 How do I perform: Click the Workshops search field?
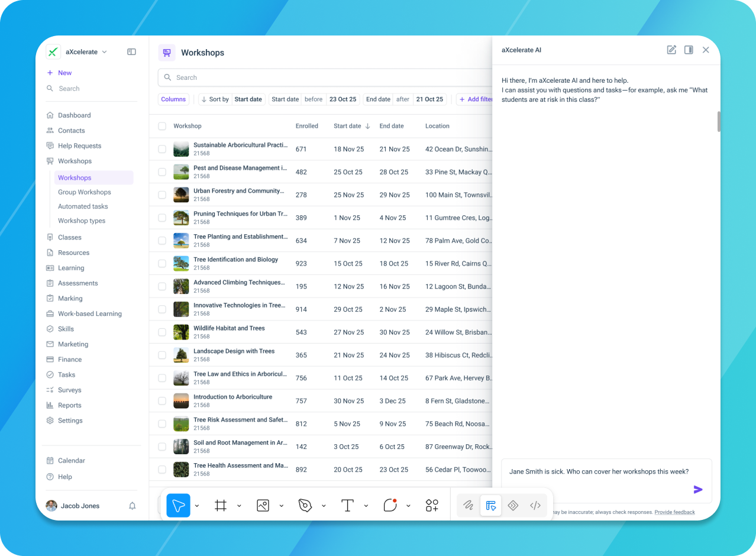coord(325,77)
